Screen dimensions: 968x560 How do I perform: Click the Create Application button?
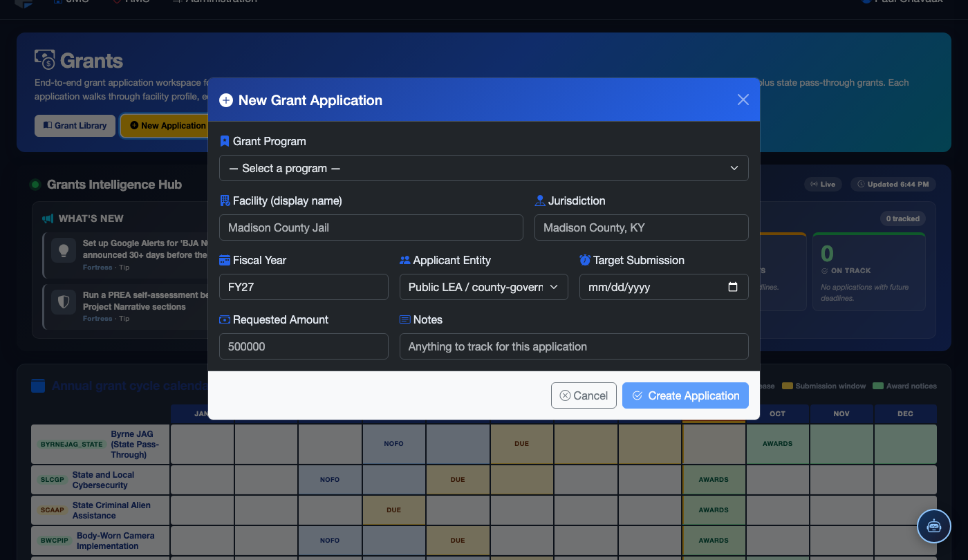[685, 395]
